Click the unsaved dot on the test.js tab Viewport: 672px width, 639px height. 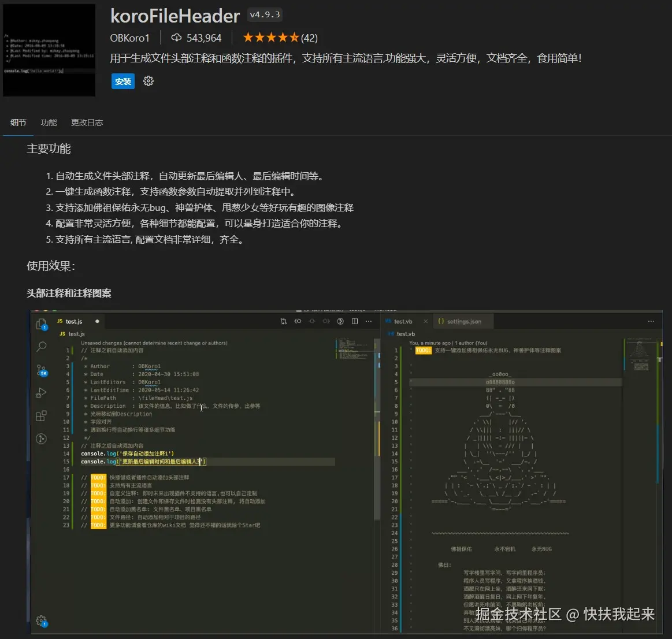coord(97,321)
